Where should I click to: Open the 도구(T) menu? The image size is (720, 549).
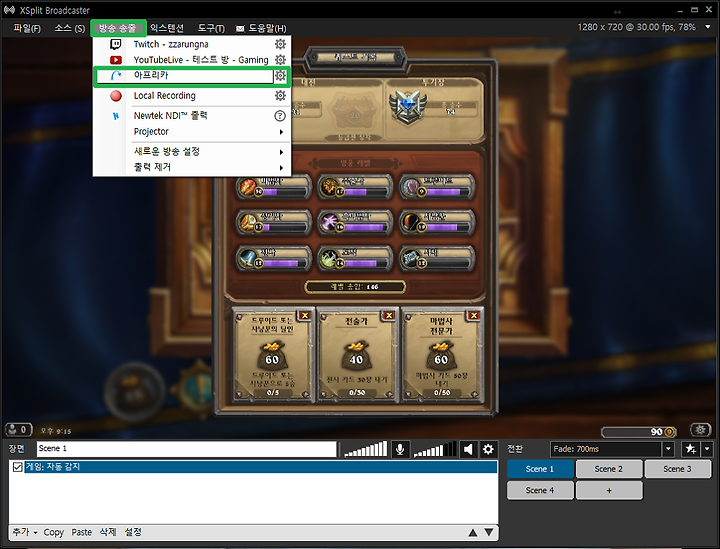point(211,28)
